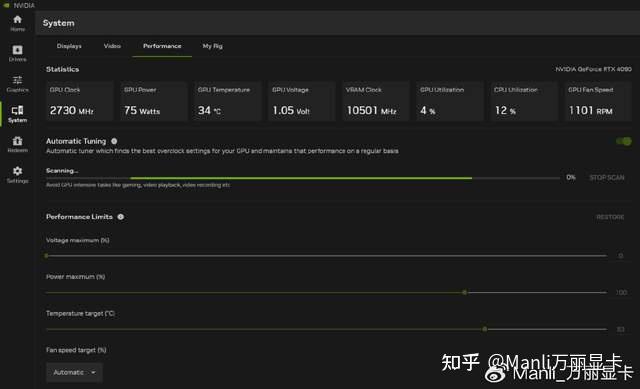
Task: Click the NVIDIA GeForce RTX 4090 label
Action: pos(593,69)
